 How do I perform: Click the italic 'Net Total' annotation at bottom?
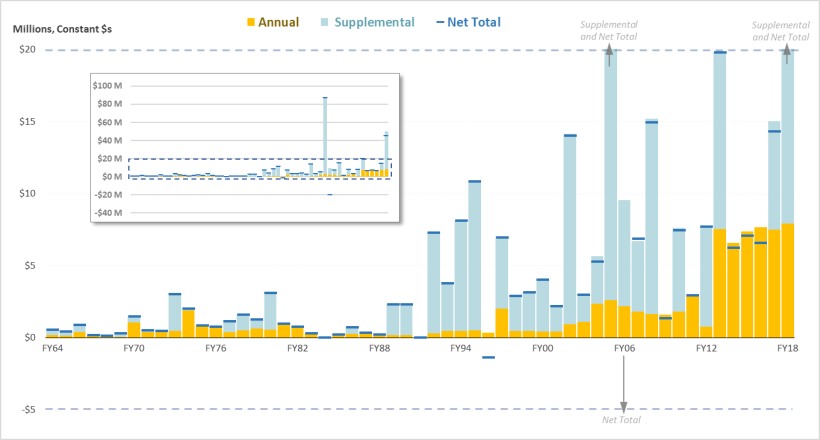pos(622,421)
